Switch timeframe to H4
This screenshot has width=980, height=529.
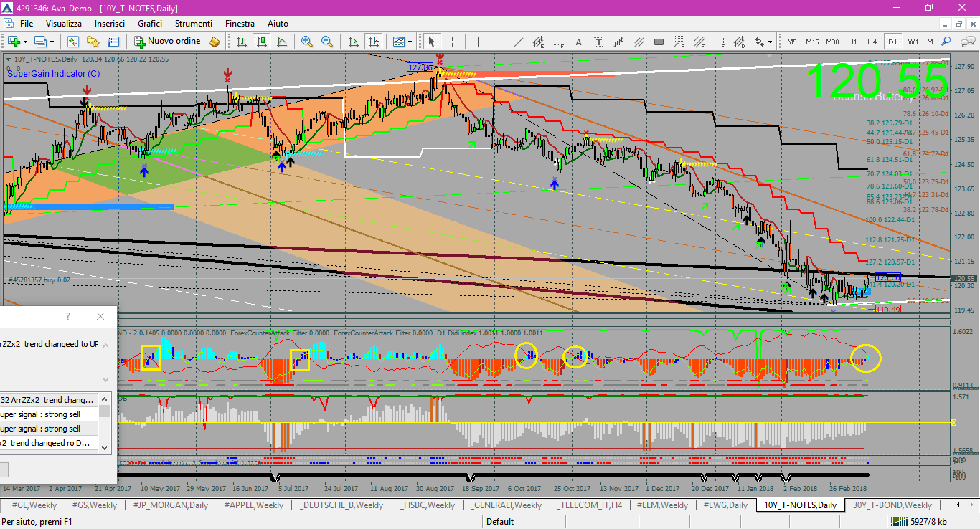tap(872, 42)
